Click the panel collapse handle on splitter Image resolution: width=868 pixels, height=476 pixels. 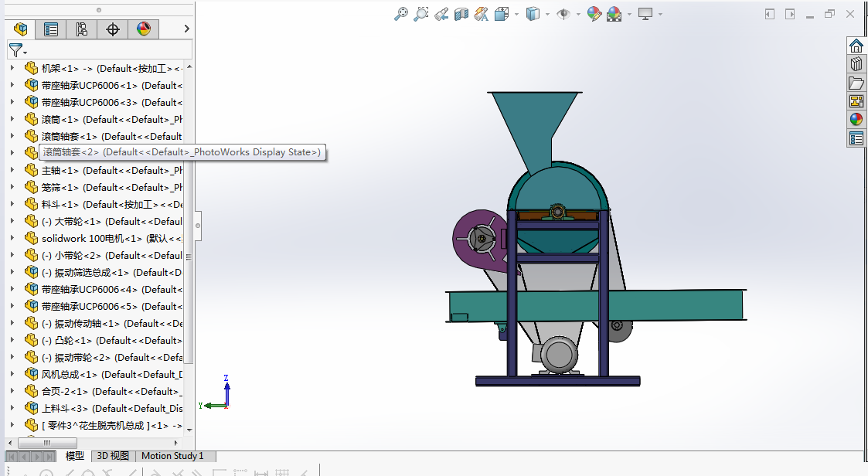click(198, 226)
